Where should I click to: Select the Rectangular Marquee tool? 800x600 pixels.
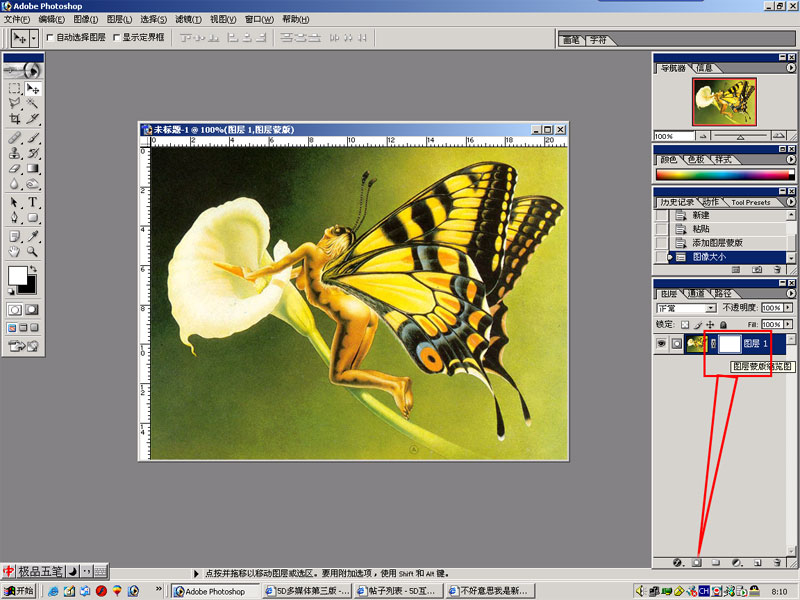14,89
